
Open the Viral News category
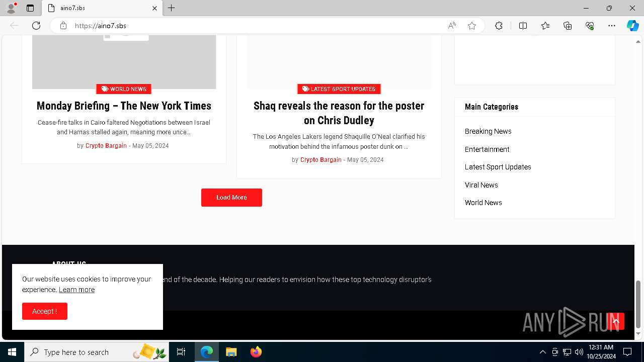click(481, 185)
